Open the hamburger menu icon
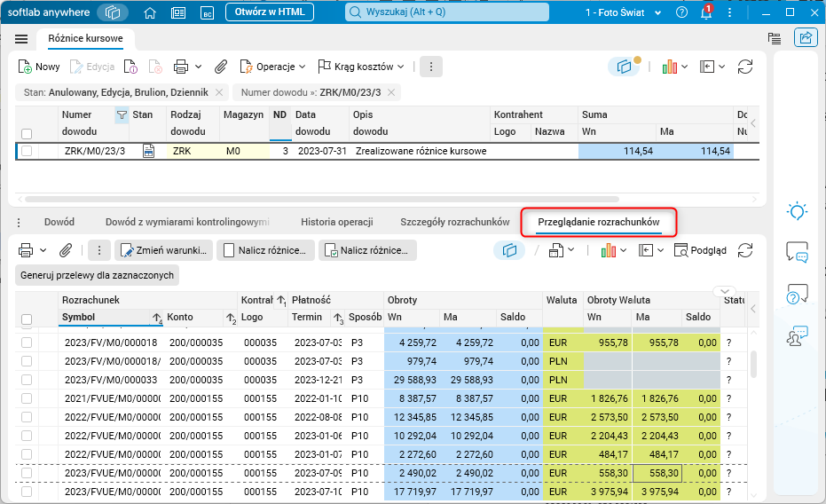This screenshot has width=826, height=504. click(21, 39)
